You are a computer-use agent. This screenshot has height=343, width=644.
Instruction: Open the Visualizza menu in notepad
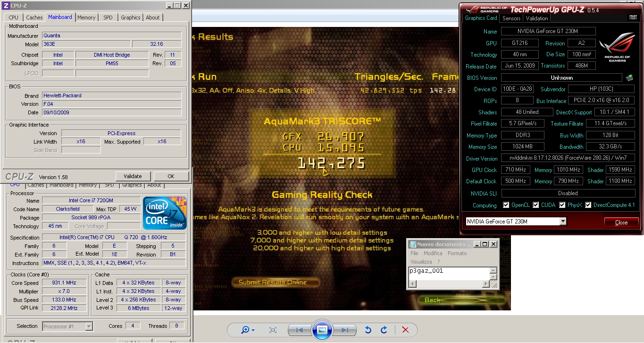tap(421, 262)
